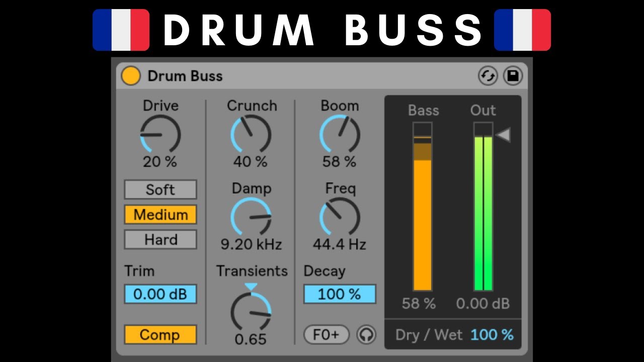This screenshot has width=644, height=362.
Task: Select the Medium drive type
Action: pyautogui.click(x=160, y=215)
